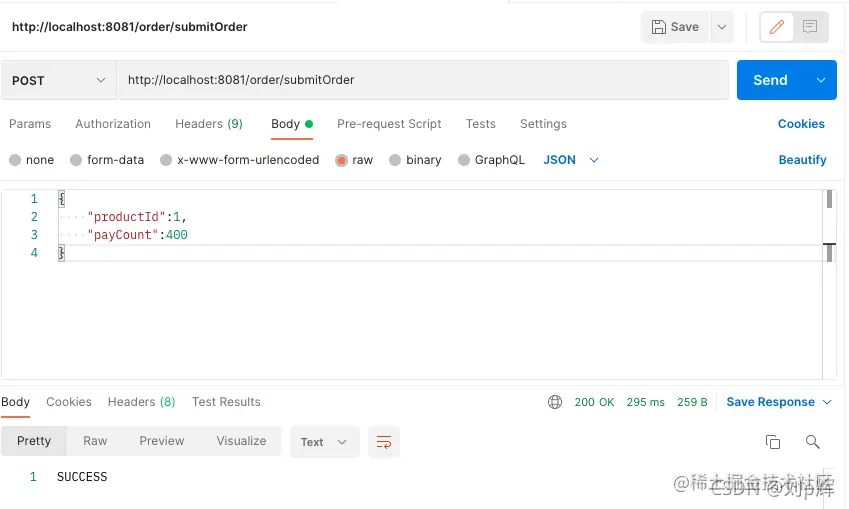The image size is (849, 509).
Task: Click the request editor scrollbar thumb
Action: (829, 199)
